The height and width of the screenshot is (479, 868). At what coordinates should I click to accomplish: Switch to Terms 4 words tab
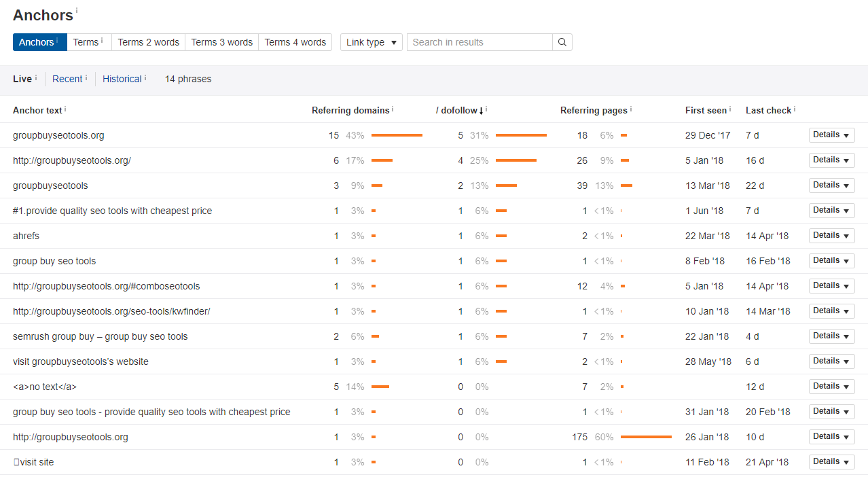tap(295, 42)
